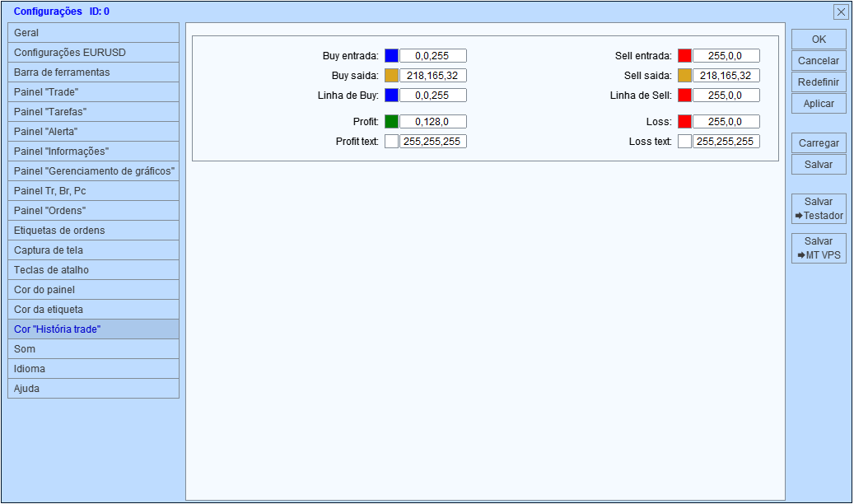This screenshot has height=504, width=854.
Task: Go to Teclas de atalho section
Action: 94,270
